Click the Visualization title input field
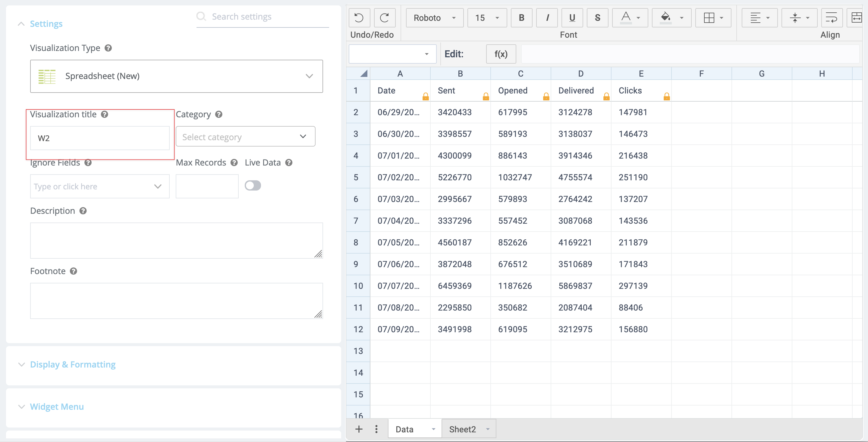This screenshot has width=868, height=442. pos(100,138)
